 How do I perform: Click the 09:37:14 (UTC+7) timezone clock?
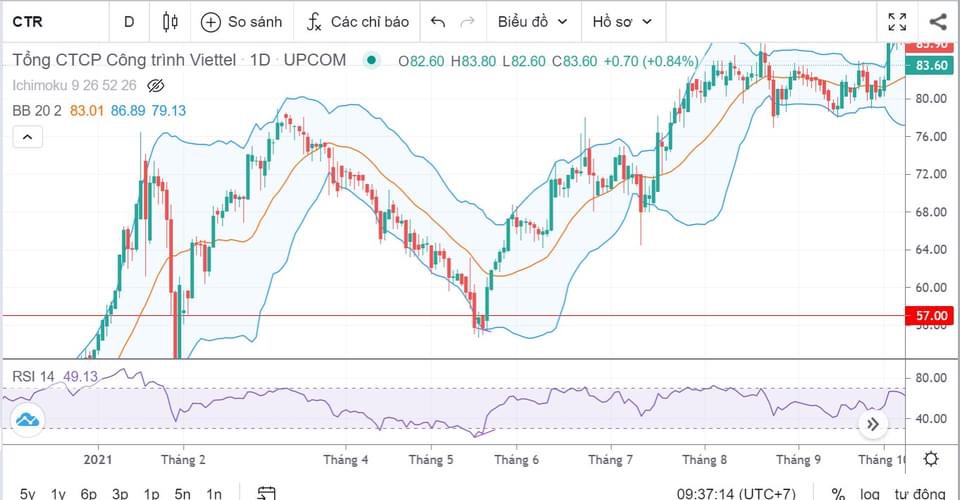(737, 493)
